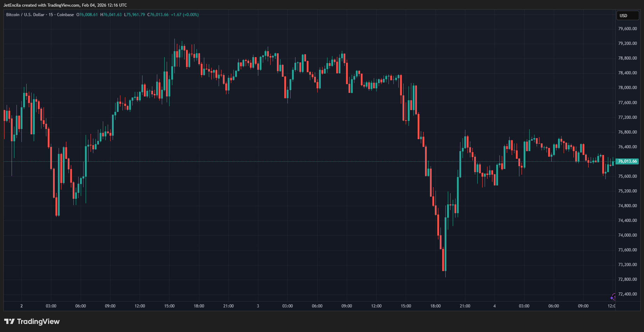
Task: Click the low value L75,961.79
Action: coord(134,15)
